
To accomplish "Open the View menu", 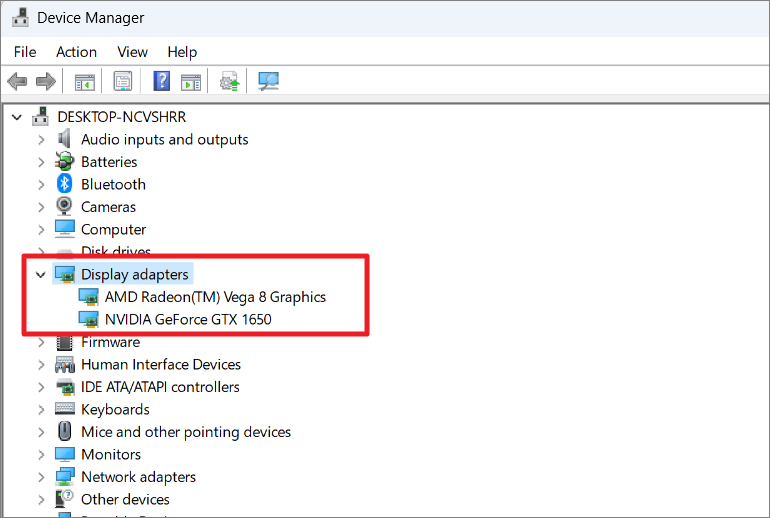I will (133, 52).
